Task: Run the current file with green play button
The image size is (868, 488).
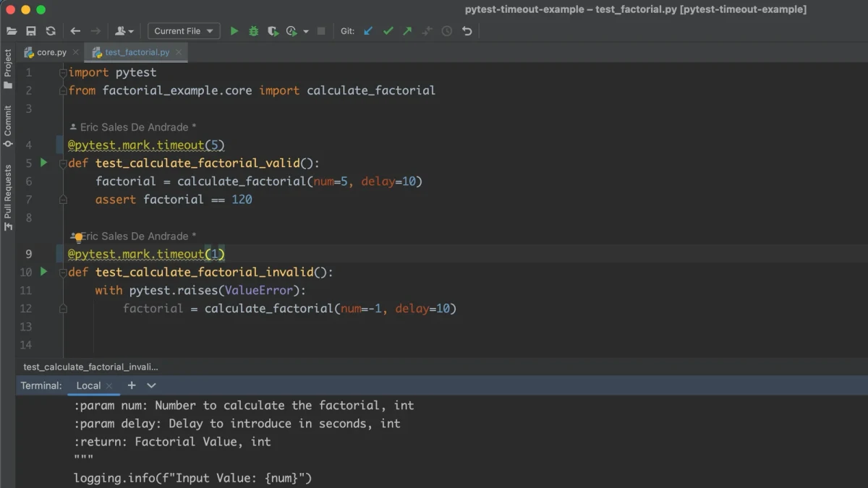Action: coord(234,31)
